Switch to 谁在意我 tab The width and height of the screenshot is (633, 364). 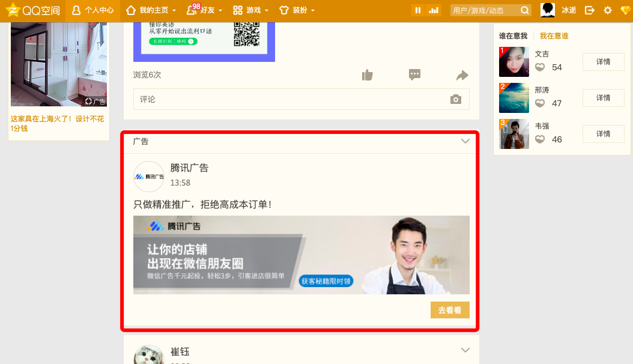(513, 36)
